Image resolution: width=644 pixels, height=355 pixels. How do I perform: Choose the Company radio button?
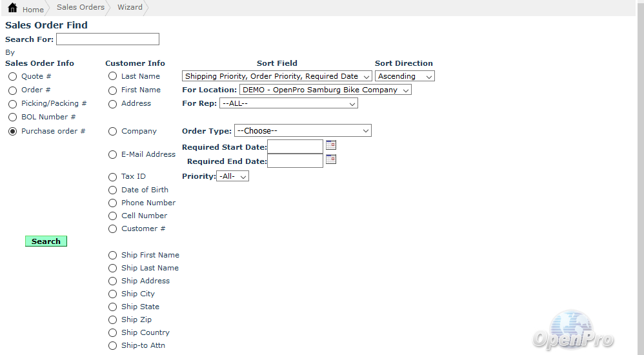(x=113, y=132)
